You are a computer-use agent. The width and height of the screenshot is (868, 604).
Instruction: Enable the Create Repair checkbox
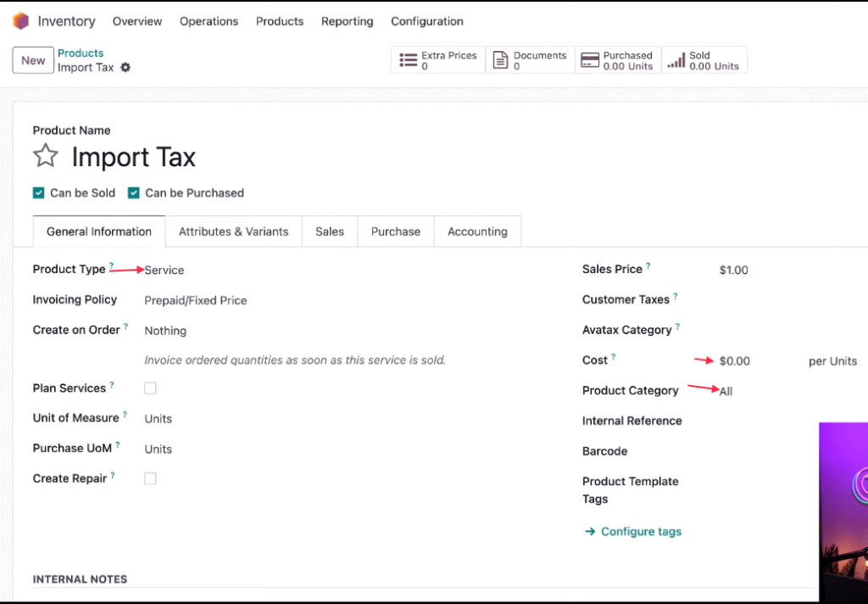point(150,478)
